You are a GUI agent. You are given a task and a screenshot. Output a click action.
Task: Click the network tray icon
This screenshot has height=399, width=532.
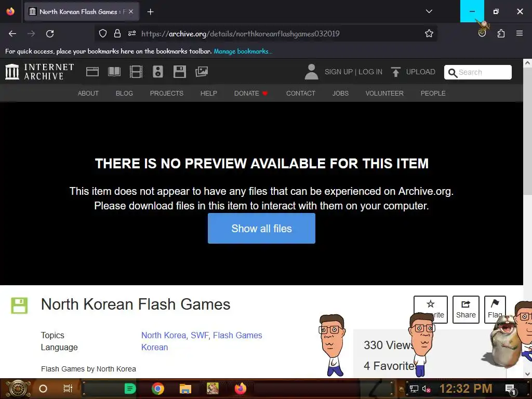point(414,389)
